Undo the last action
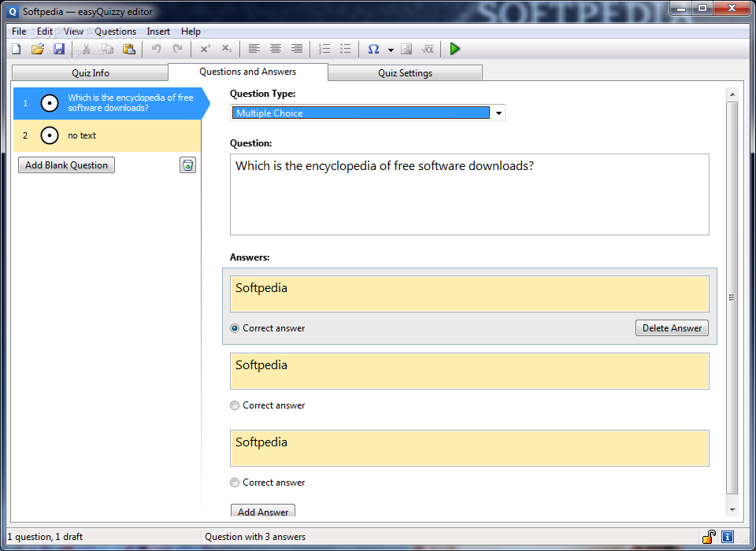756x551 pixels. [156, 49]
